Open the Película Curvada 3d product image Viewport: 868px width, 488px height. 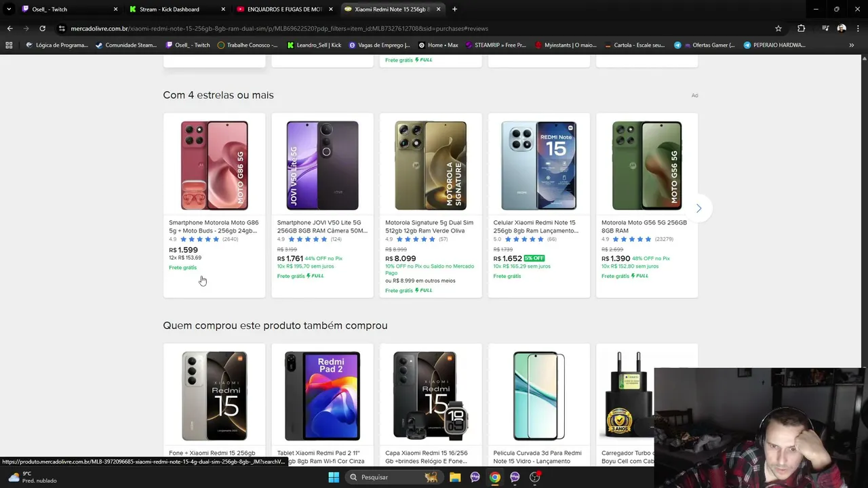point(539,396)
